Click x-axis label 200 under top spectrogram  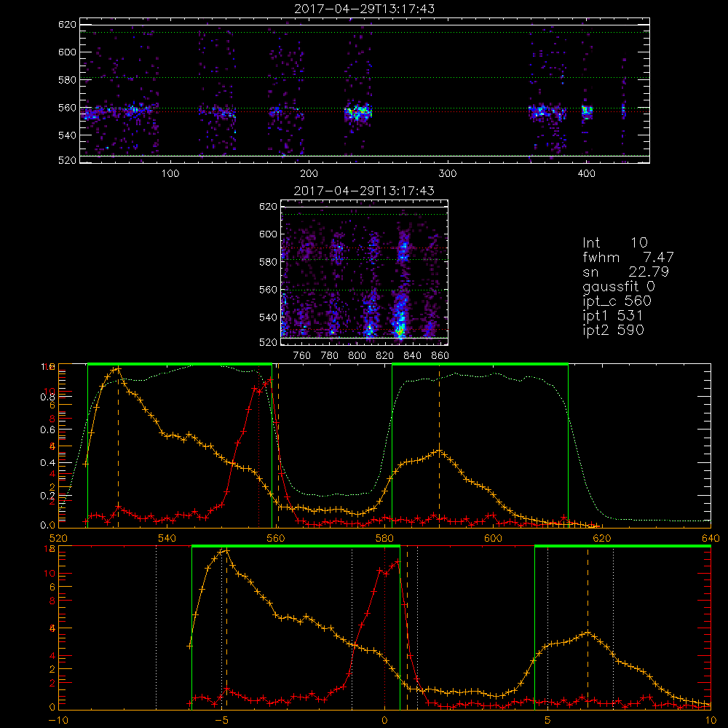(309, 174)
